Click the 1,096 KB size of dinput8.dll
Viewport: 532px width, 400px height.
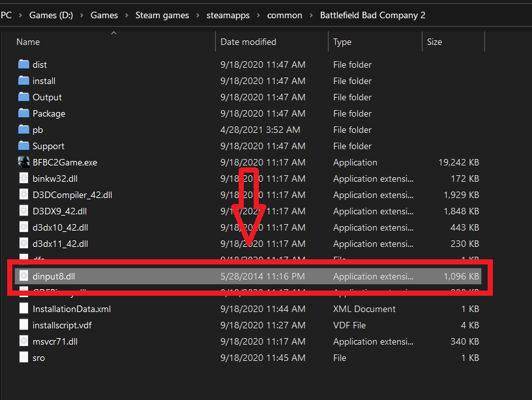(x=462, y=276)
